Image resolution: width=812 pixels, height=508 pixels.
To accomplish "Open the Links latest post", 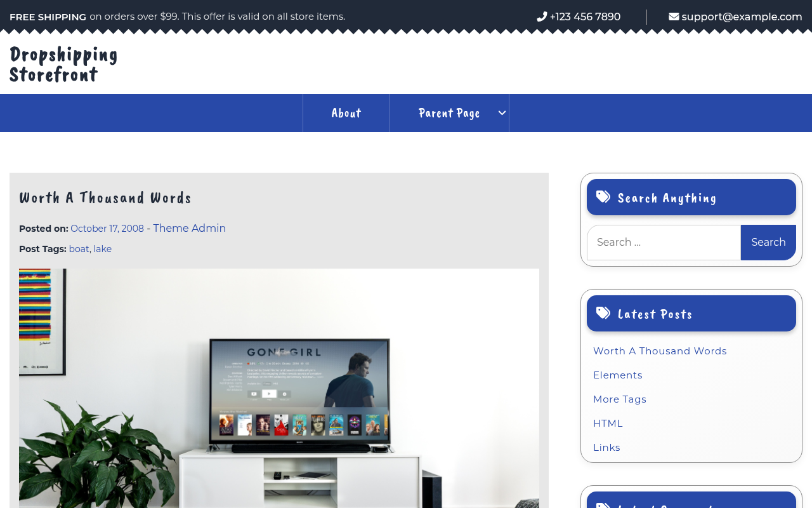I will coord(606,447).
